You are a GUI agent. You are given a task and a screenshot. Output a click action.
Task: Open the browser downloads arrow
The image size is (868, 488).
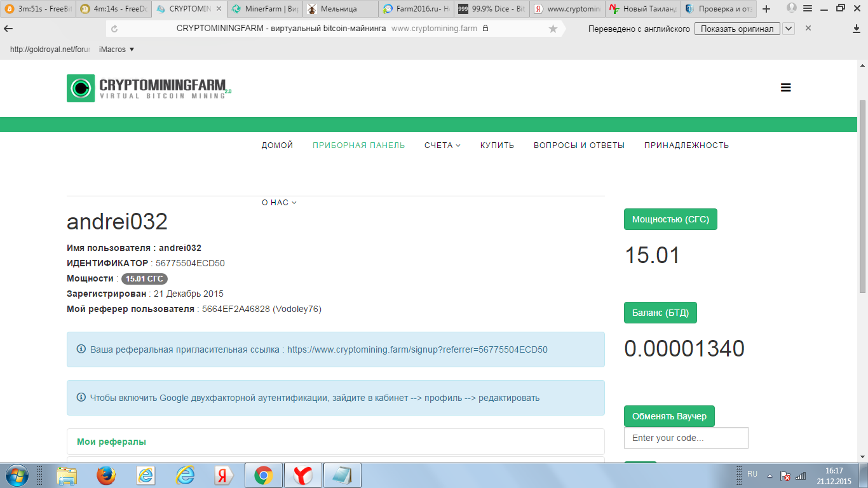coord(856,29)
